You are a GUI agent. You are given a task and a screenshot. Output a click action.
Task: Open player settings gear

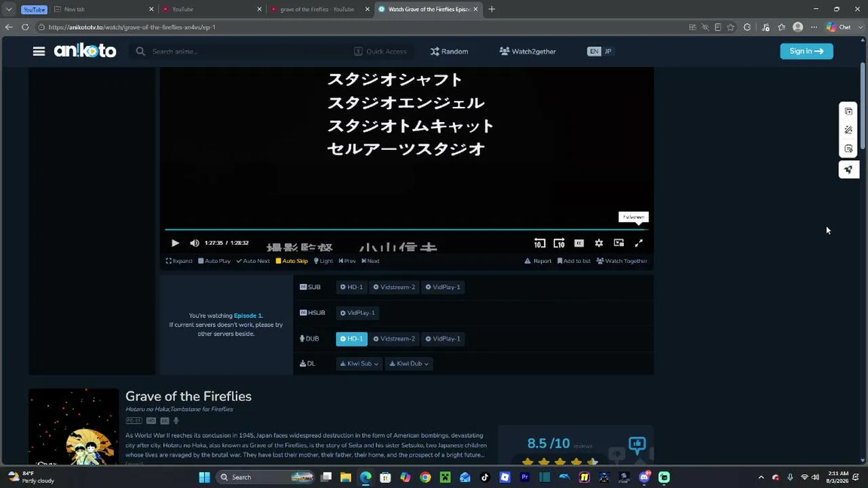click(x=599, y=243)
